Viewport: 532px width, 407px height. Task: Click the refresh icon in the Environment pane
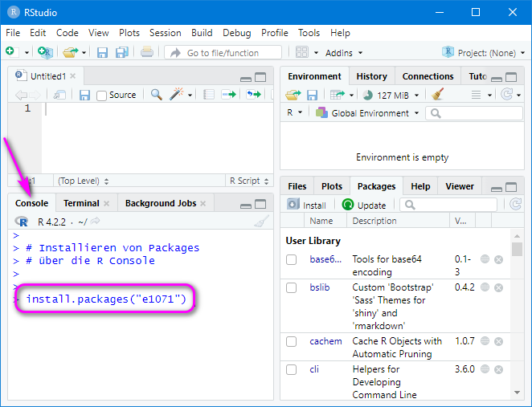pyautogui.click(x=506, y=94)
